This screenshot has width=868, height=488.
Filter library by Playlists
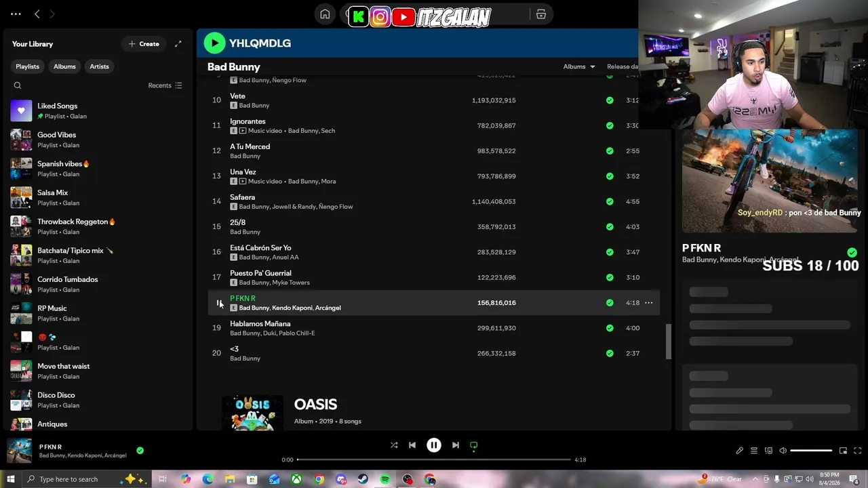[x=27, y=66]
